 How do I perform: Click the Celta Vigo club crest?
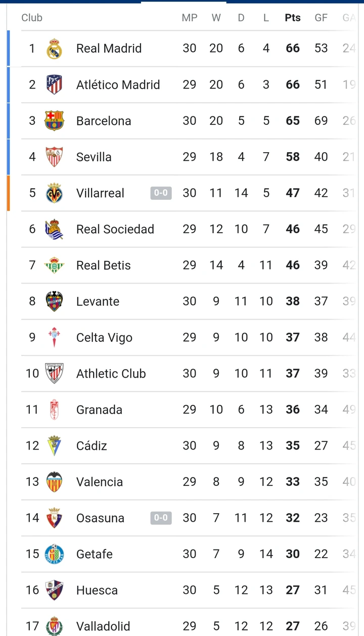pyautogui.click(x=54, y=337)
